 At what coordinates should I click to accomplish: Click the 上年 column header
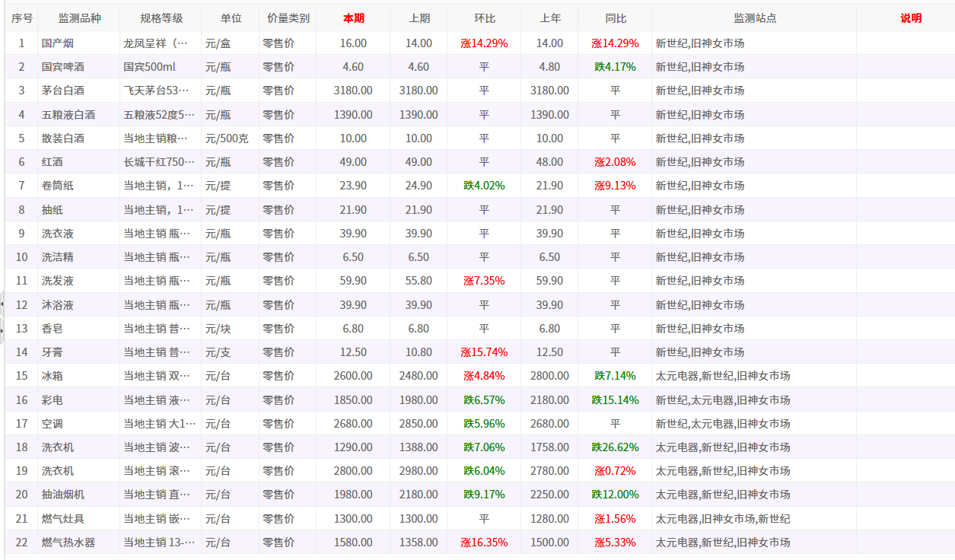click(549, 18)
